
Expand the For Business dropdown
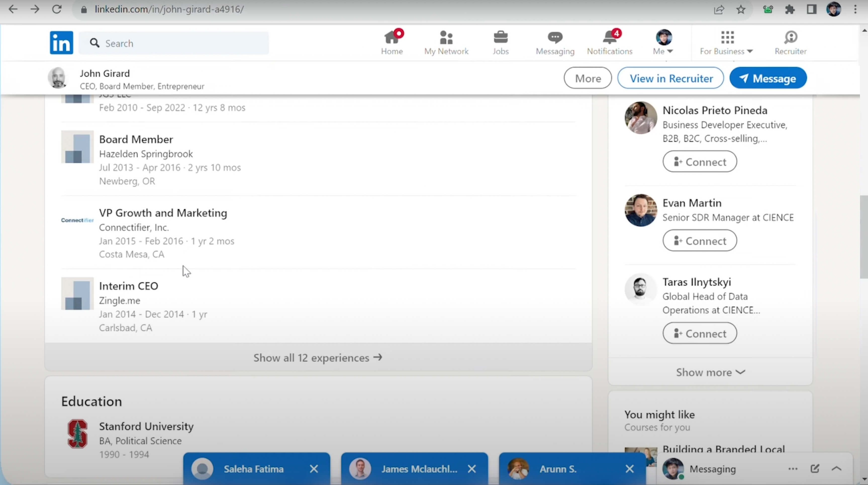click(726, 51)
